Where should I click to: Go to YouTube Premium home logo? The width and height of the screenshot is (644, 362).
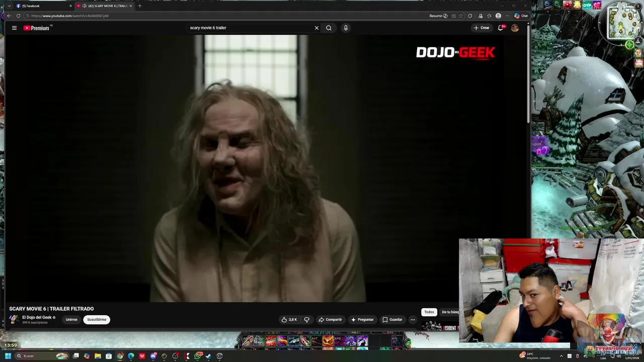point(36,28)
